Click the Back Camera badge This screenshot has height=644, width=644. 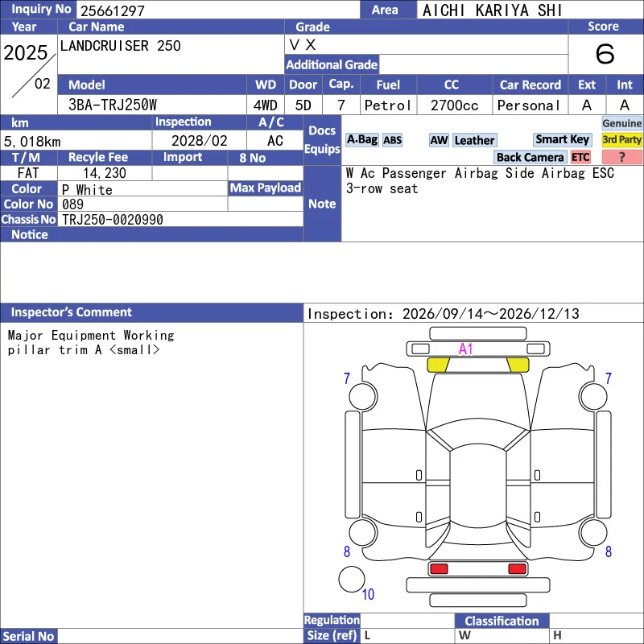[530, 157]
